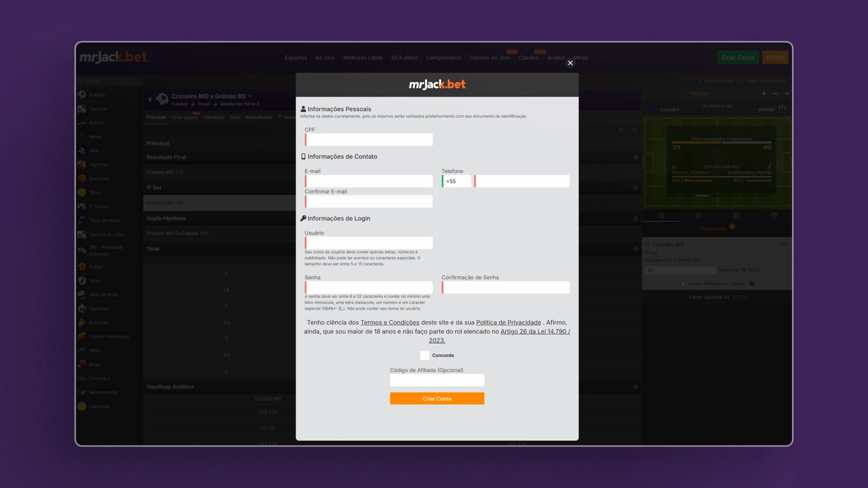Click the Cruzeiro MG bet slip remove box

click(647, 244)
